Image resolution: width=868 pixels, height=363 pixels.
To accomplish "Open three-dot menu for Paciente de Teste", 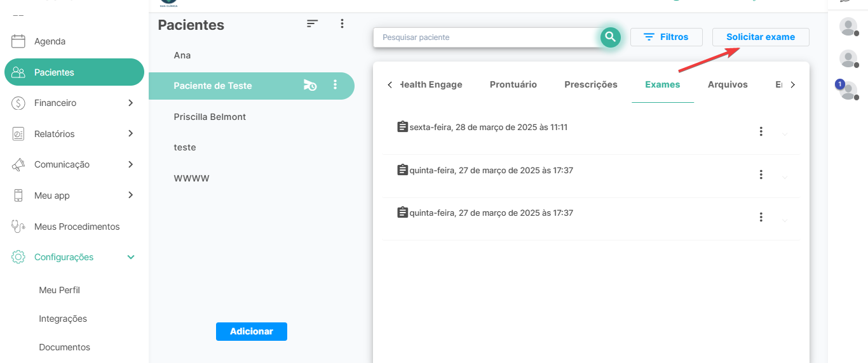I will [336, 85].
